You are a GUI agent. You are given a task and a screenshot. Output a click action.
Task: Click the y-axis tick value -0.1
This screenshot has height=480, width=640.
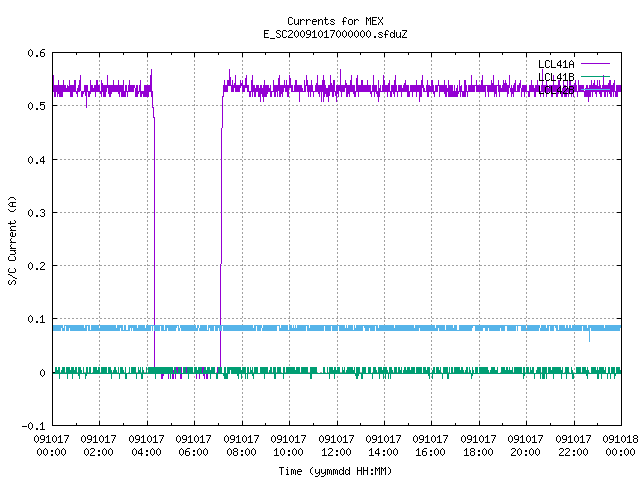tap(33, 426)
